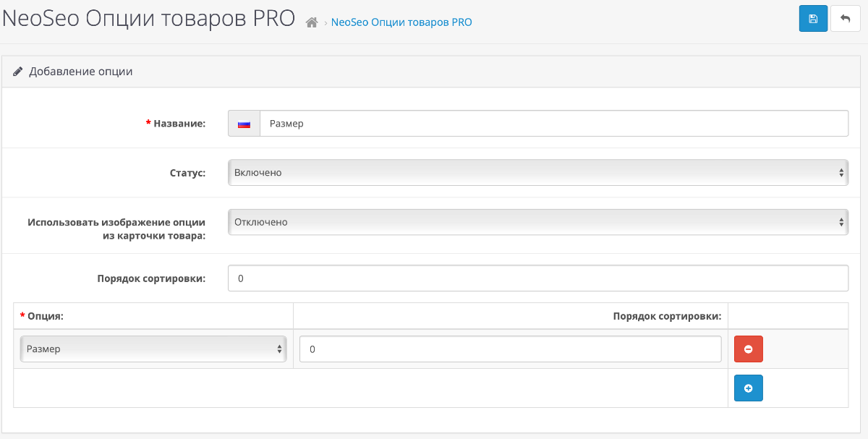The width and height of the screenshot is (868, 439).
Task: Remove the Размер option row
Action: coord(749,349)
